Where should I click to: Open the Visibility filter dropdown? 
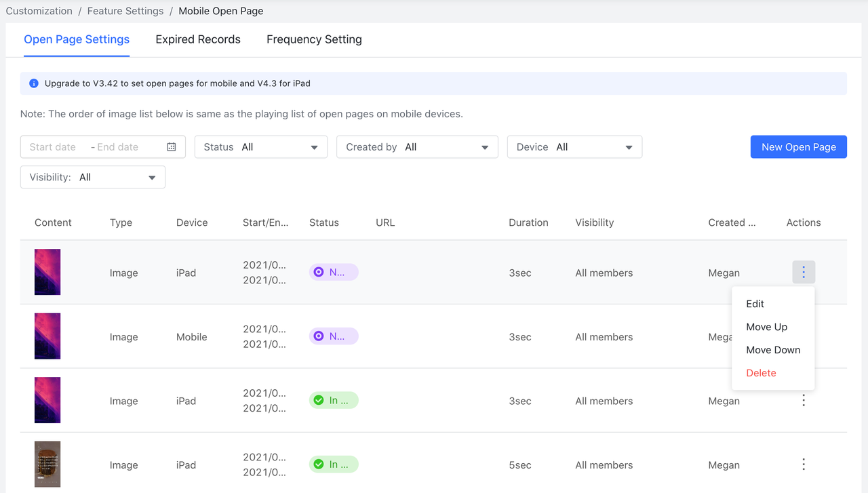pyautogui.click(x=92, y=177)
